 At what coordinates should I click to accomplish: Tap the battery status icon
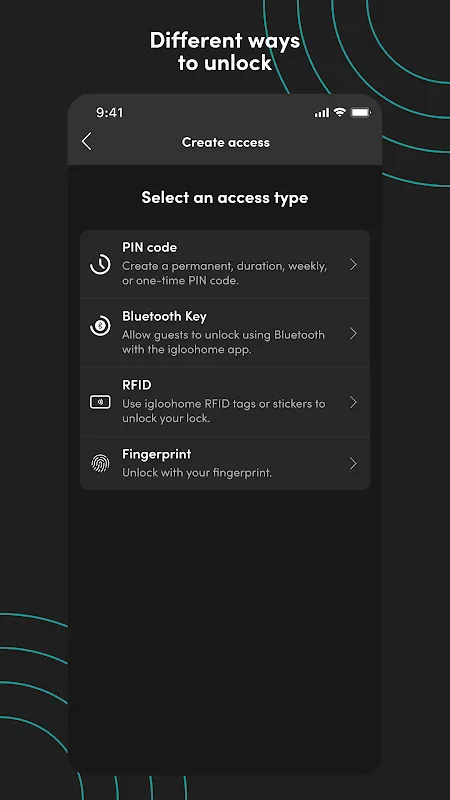[361, 112]
